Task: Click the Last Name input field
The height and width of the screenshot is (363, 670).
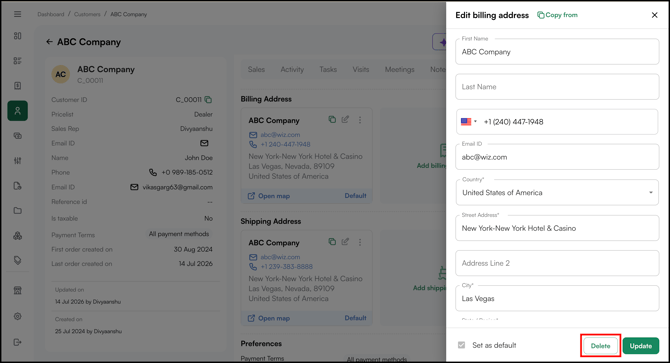Action: click(557, 87)
